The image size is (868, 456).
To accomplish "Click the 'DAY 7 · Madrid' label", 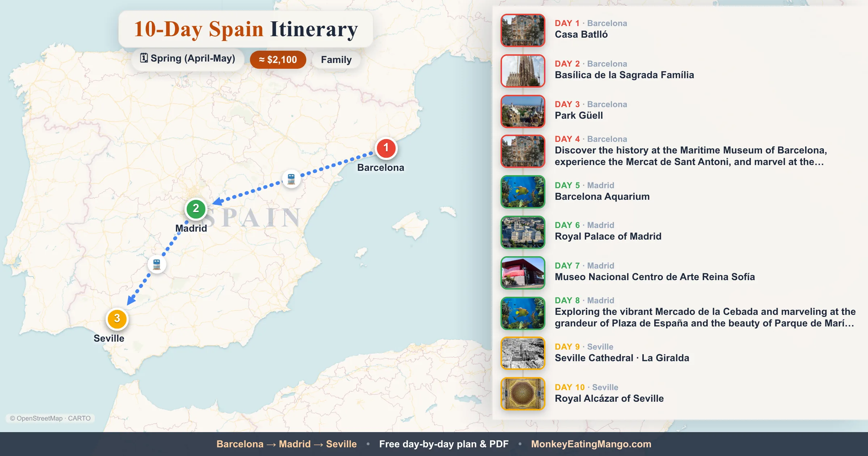I will tap(584, 266).
